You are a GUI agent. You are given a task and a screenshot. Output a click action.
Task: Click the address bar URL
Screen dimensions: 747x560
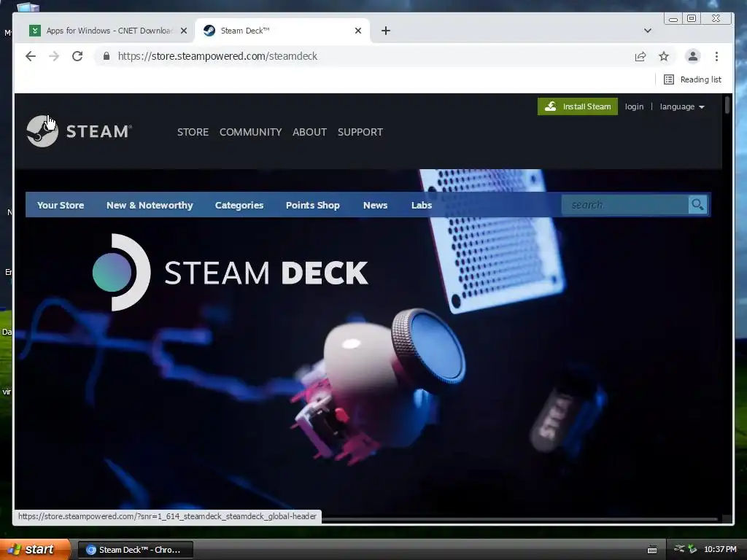point(217,56)
